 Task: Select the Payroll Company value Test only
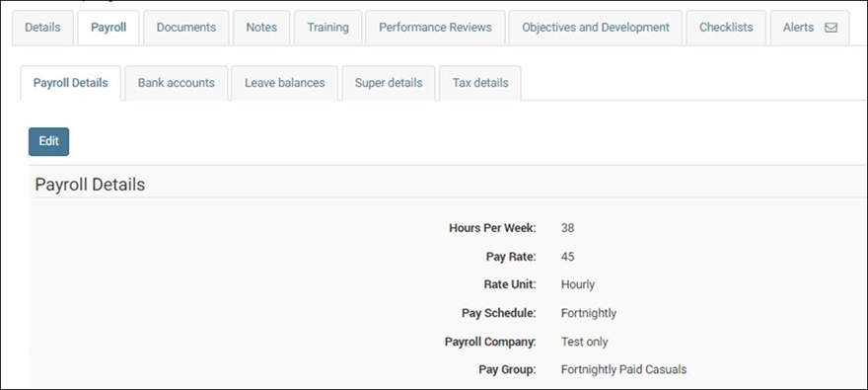click(x=584, y=342)
